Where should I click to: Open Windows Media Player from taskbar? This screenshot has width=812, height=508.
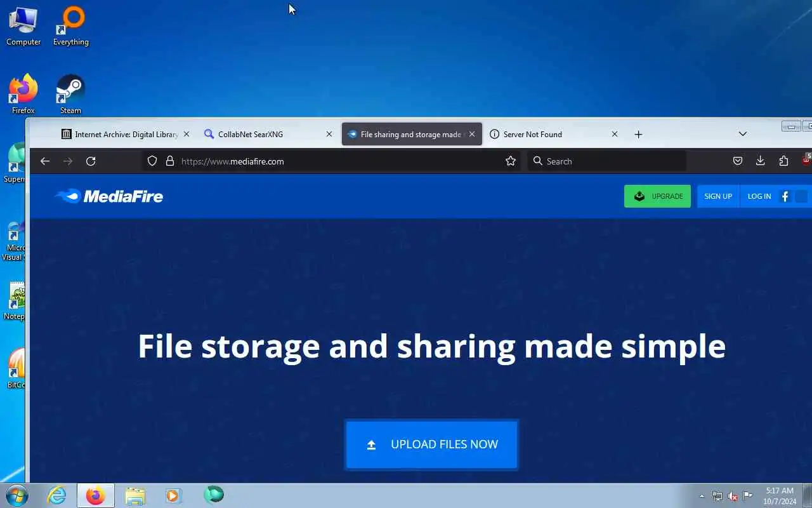tap(173, 495)
